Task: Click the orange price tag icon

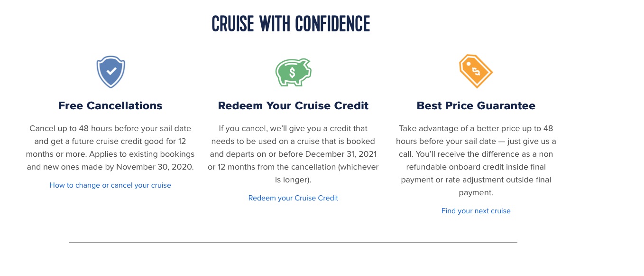Action: [x=476, y=71]
